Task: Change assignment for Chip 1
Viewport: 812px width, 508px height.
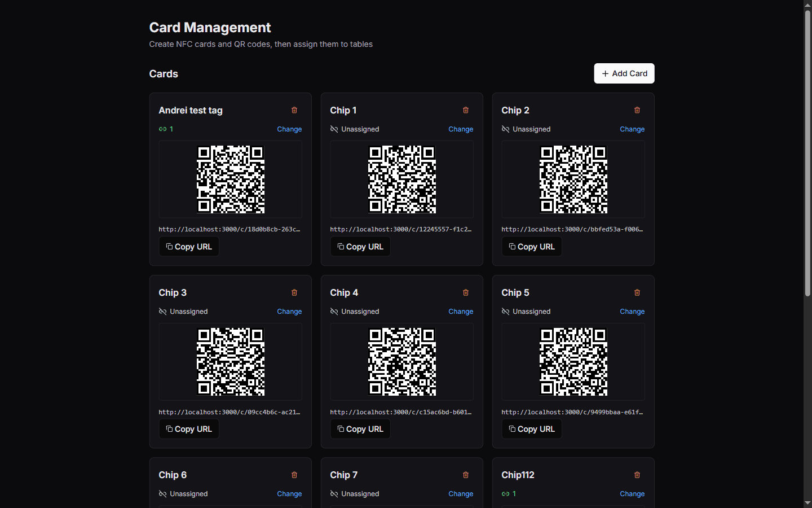Action: [461, 129]
